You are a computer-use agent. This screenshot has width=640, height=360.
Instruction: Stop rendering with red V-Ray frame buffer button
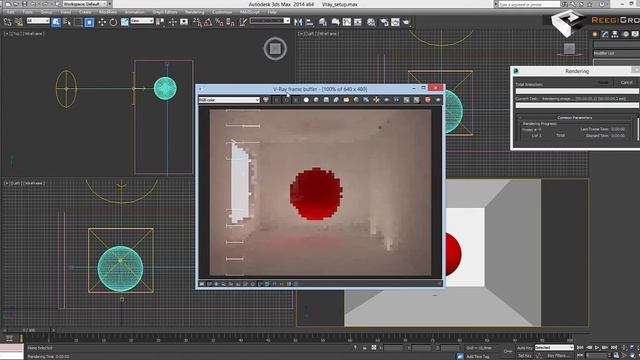[428, 100]
